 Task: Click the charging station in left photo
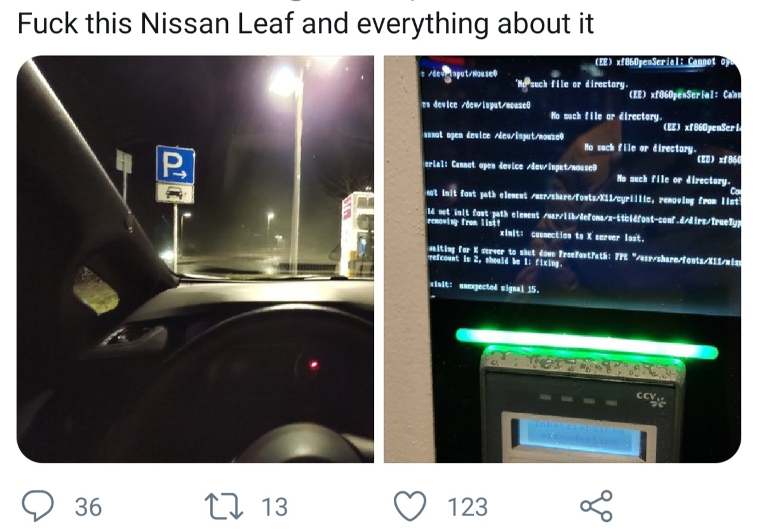(x=357, y=234)
